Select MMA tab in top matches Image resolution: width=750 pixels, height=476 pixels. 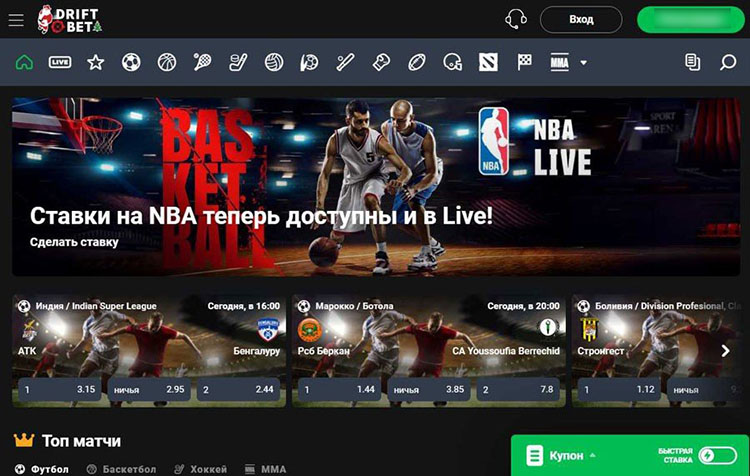click(x=265, y=469)
